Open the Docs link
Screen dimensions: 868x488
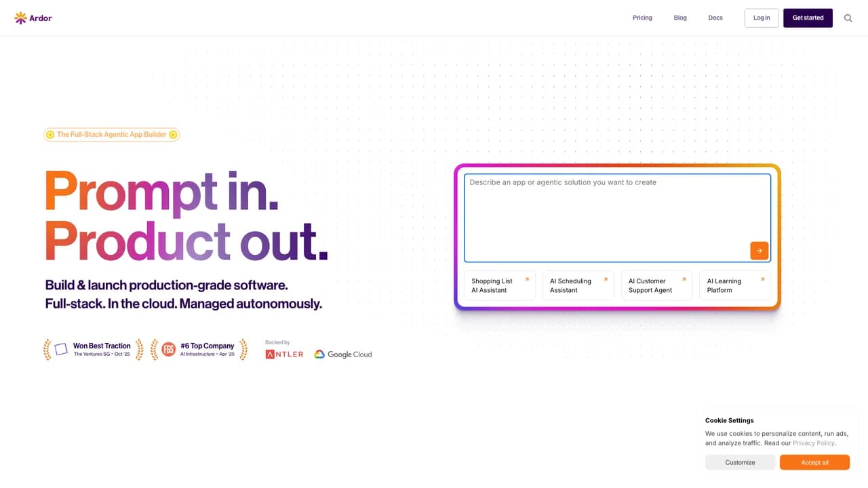click(x=715, y=18)
